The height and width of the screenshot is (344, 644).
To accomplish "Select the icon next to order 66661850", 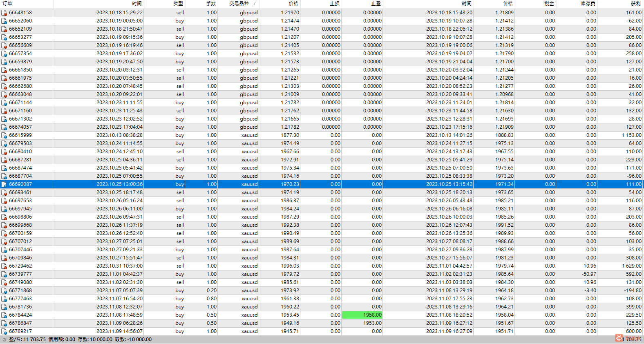I will click(4, 70).
